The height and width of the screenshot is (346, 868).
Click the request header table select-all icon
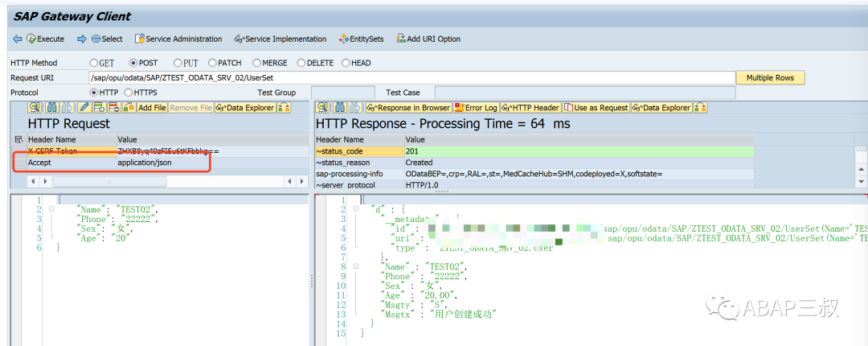18,140
